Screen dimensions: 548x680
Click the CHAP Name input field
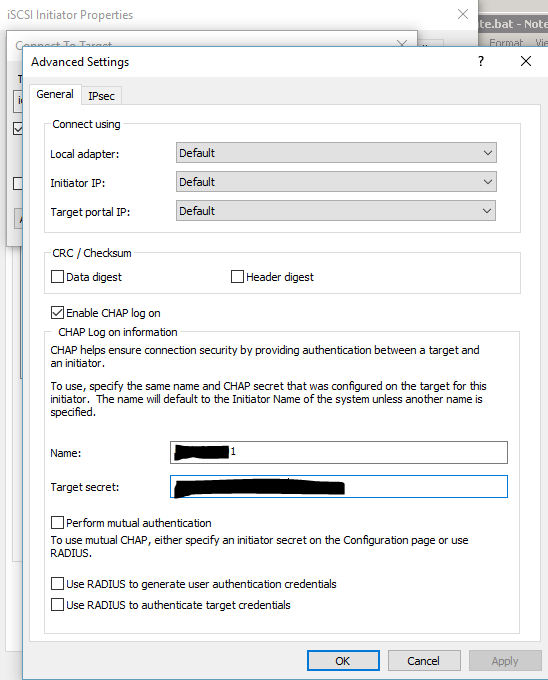click(339, 452)
